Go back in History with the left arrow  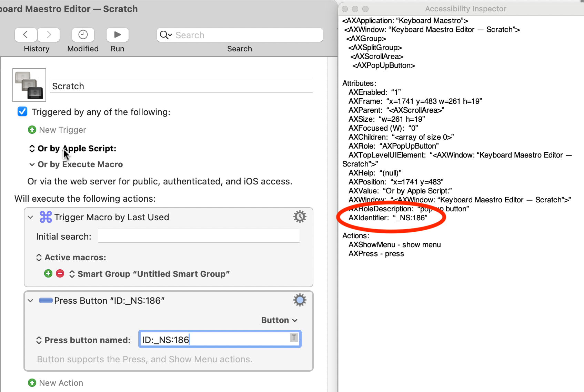[x=26, y=35]
